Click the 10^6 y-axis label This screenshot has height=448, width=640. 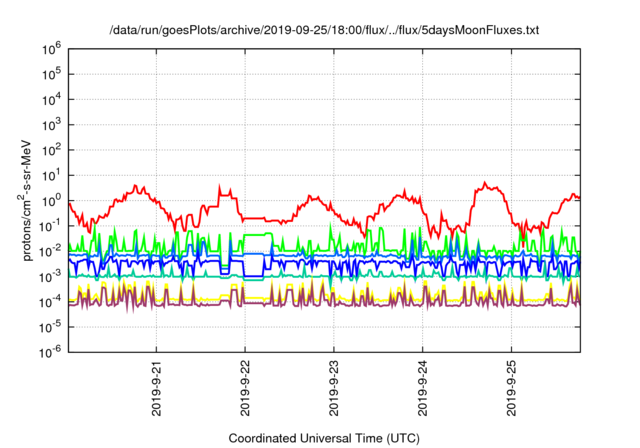click(51, 50)
